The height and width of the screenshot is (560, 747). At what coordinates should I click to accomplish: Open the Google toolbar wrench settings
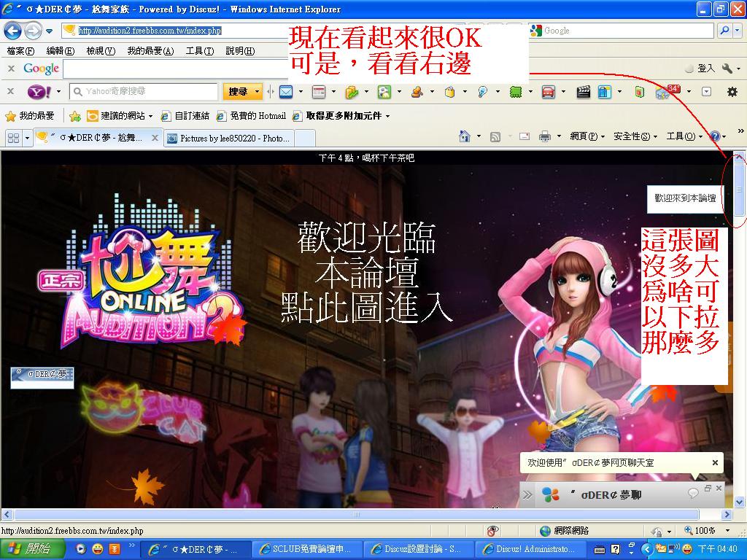(x=727, y=69)
